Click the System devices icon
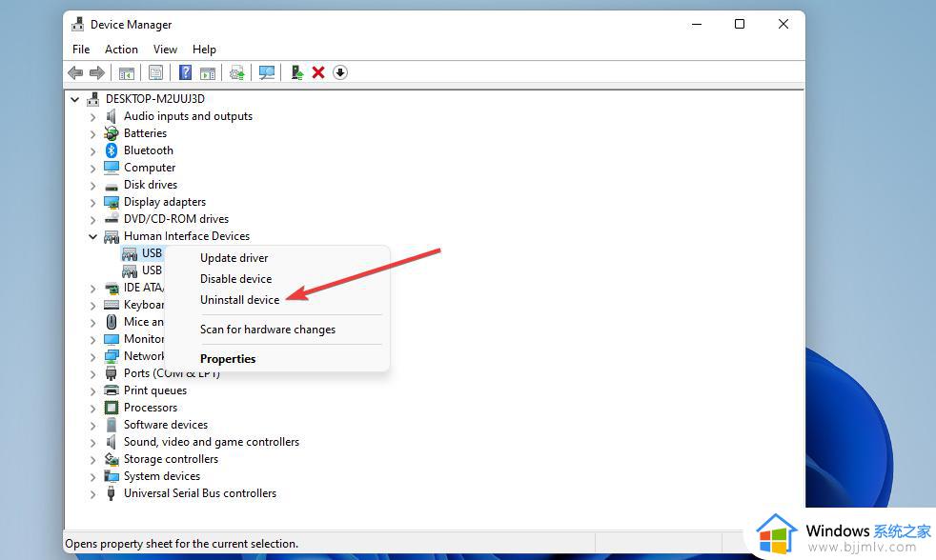The width and height of the screenshot is (936, 560). point(111,476)
